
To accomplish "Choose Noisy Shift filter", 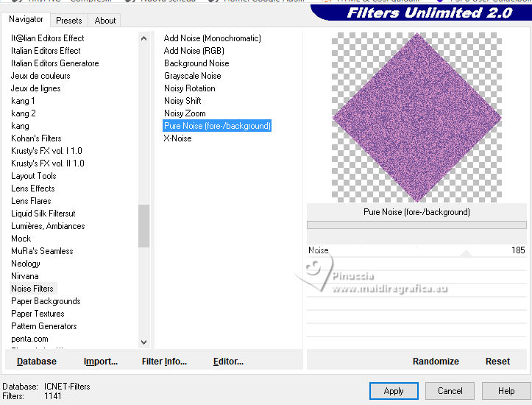I will tap(182, 101).
